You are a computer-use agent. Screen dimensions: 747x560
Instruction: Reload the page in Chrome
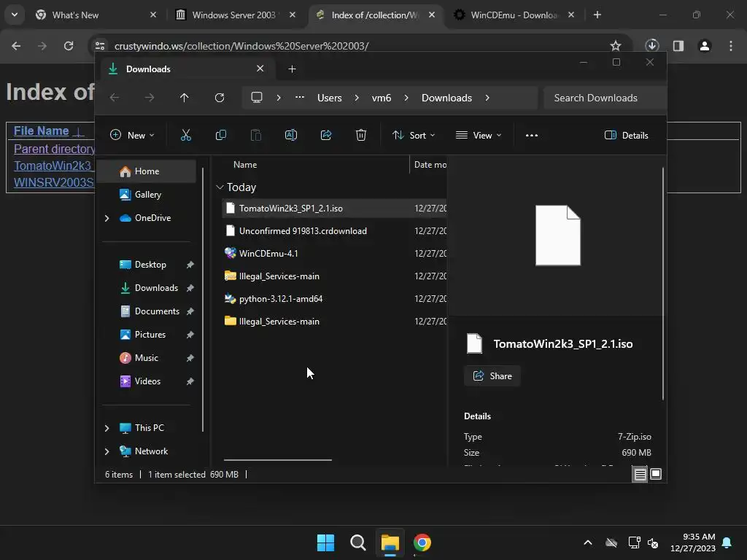click(x=69, y=46)
